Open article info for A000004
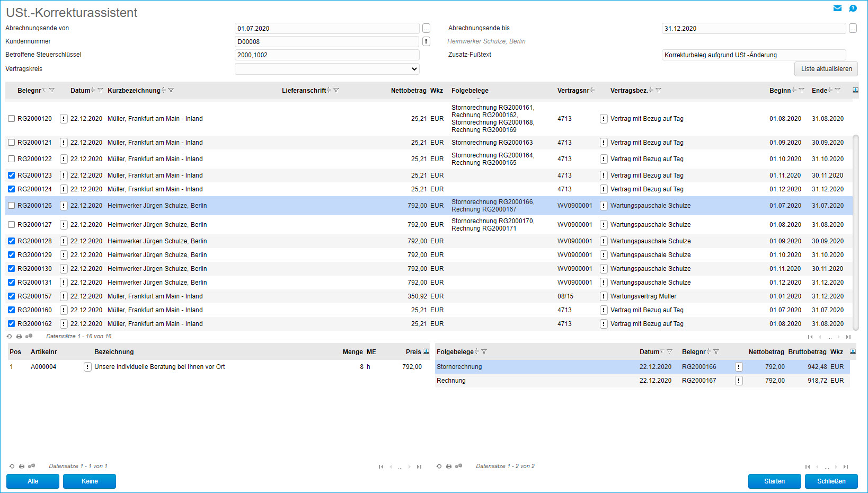Screen dimensions: 868x493 click(x=87, y=367)
